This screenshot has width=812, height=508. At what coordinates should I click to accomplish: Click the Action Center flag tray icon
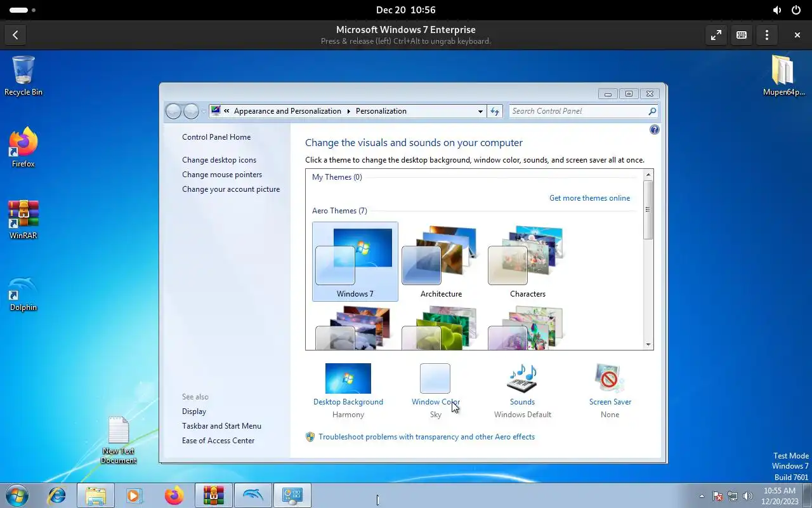pyautogui.click(x=717, y=496)
